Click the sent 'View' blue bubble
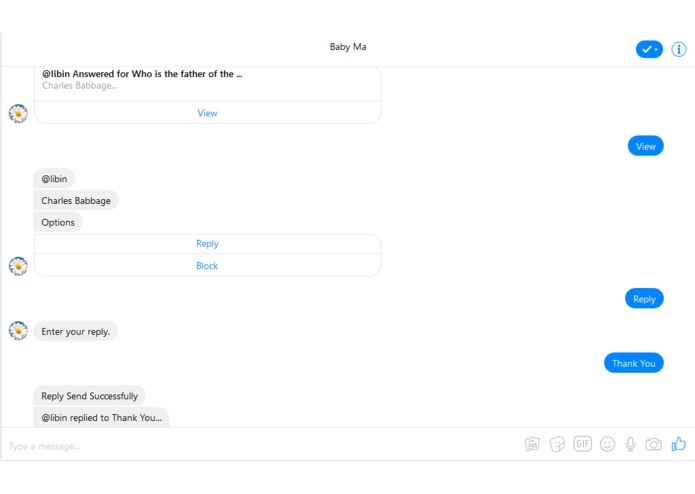Screen dimensions: 695x494 click(645, 146)
